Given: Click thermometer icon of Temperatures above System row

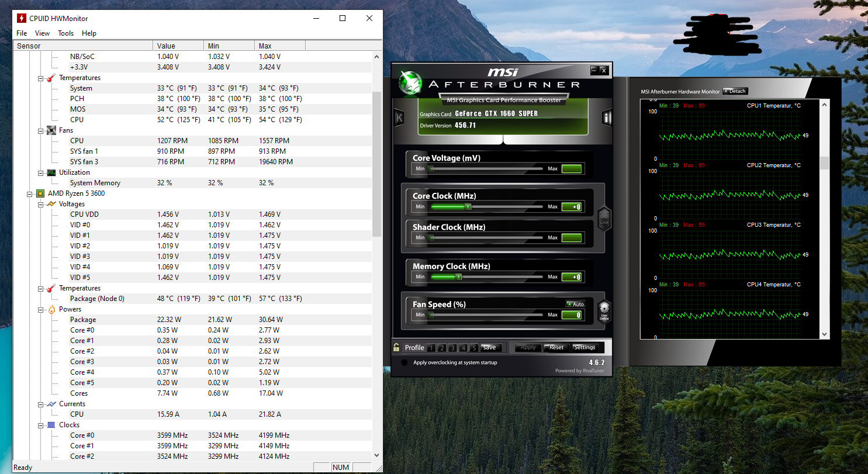Looking at the screenshot, I should click(x=51, y=78).
